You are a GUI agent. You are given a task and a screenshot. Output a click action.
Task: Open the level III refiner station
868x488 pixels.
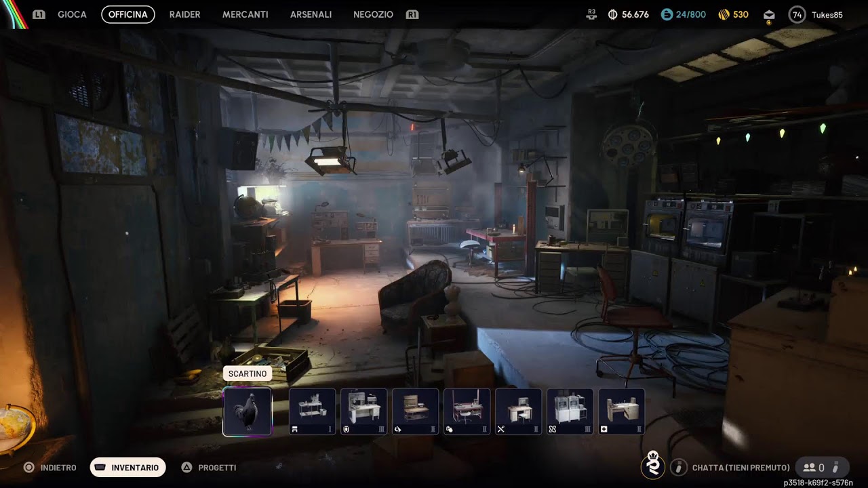tap(570, 411)
